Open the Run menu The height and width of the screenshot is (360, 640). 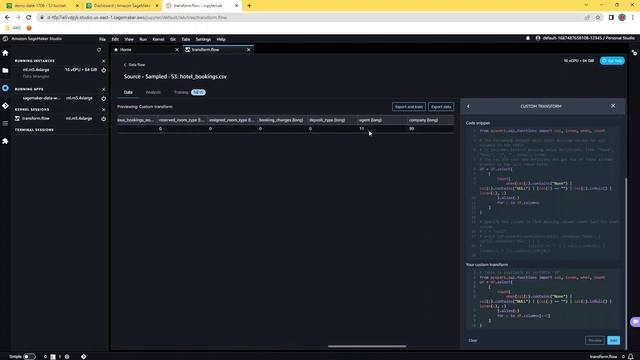[143, 39]
